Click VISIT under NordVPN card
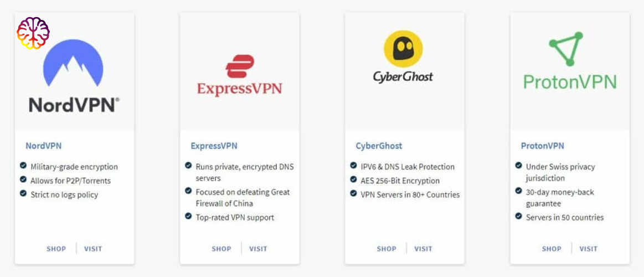This screenshot has width=644, height=277. coord(93,249)
